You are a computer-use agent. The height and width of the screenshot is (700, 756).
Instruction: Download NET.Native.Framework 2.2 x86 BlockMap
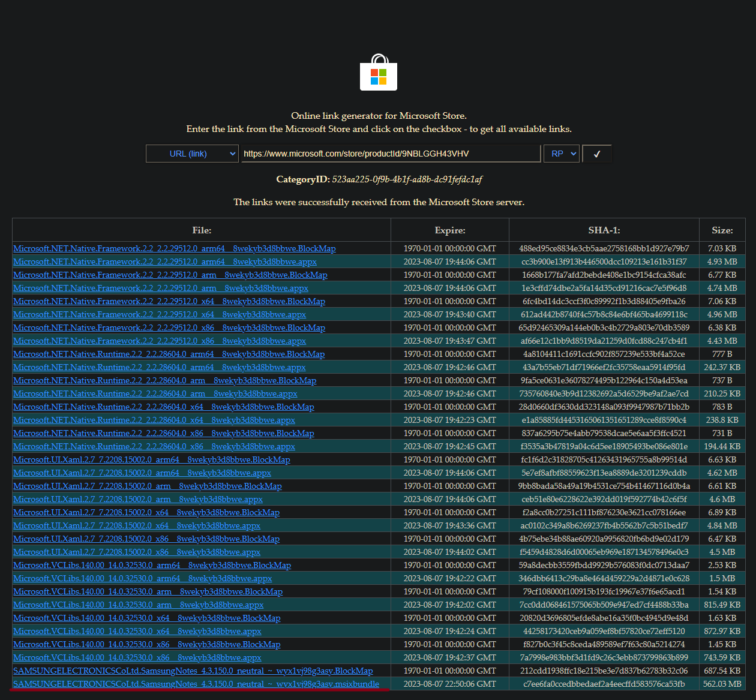click(x=169, y=328)
